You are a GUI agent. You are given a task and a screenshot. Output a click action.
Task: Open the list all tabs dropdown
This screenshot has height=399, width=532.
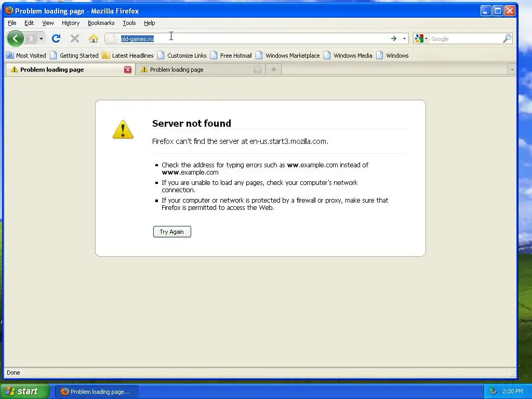coord(512,70)
